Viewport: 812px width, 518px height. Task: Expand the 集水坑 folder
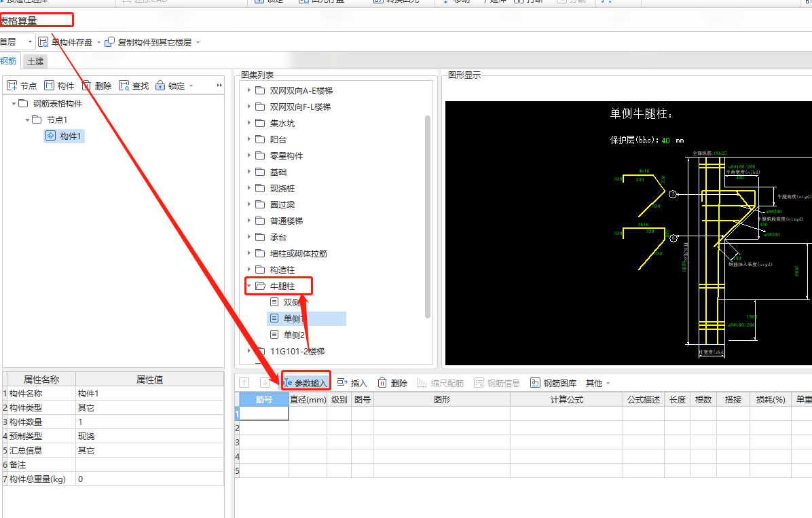coord(249,123)
